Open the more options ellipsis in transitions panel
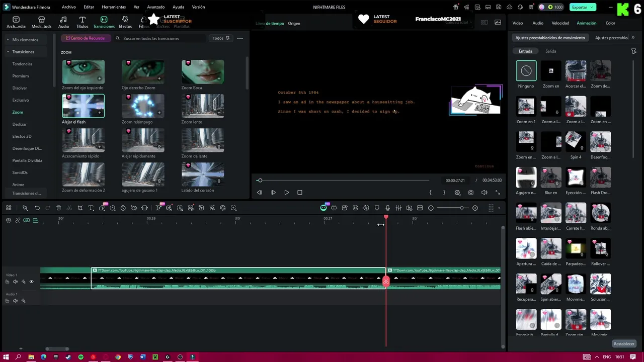The width and height of the screenshot is (644, 362). point(240,38)
